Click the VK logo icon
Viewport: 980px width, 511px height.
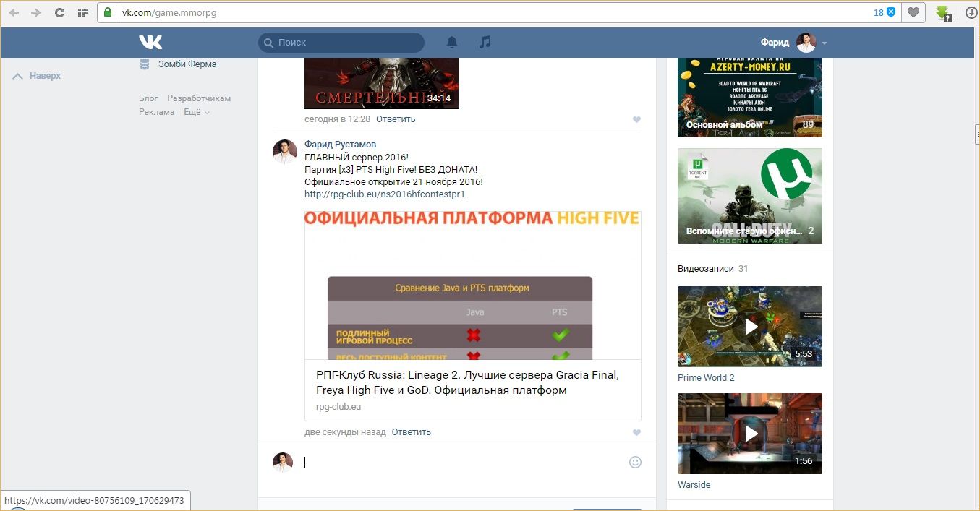(x=150, y=42)
